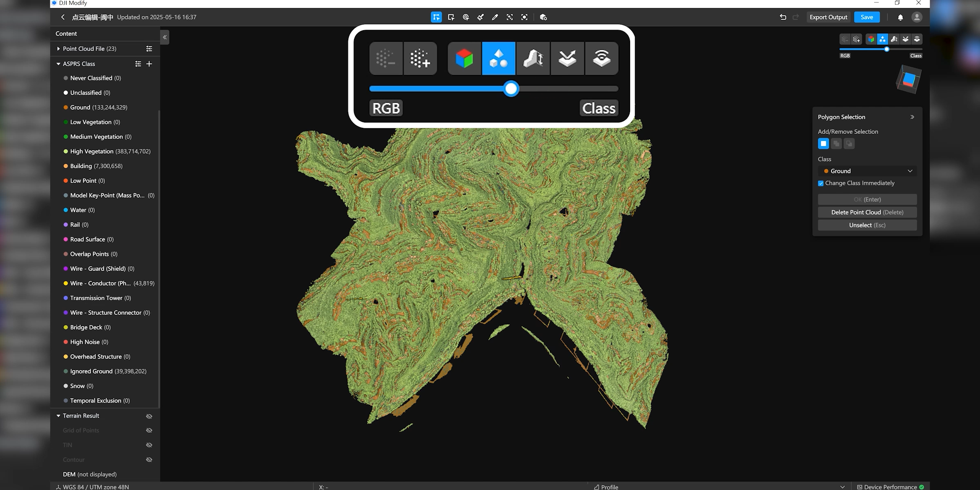The width and height of the screenshot is (980, 490).
Task: Toggle visibility of Terrain Result
Action: [x=149, y=416]
